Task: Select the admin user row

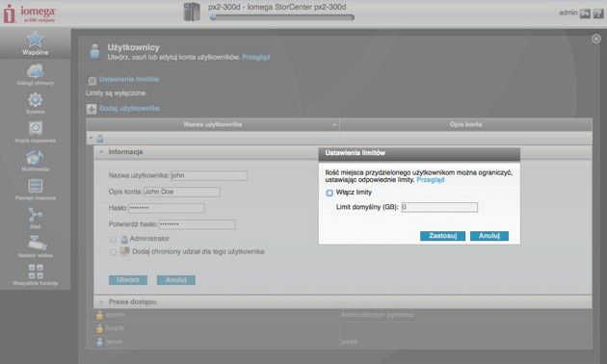Action: tap(339, 315)
